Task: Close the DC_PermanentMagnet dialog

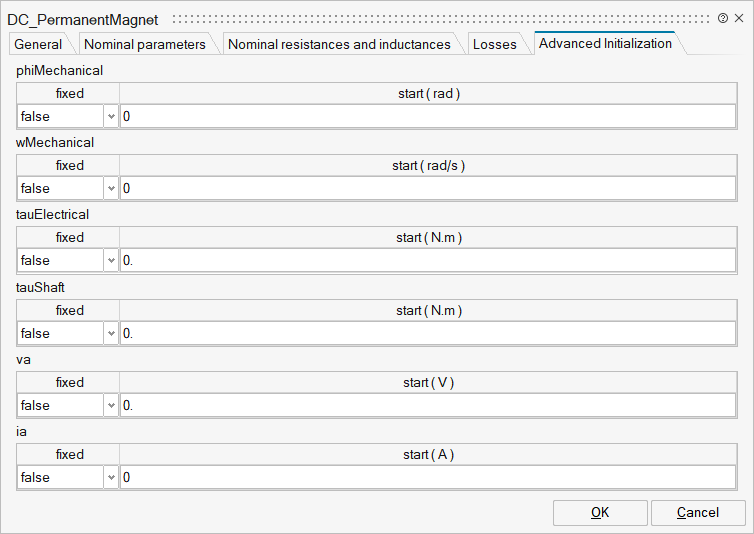Action: 739,18
